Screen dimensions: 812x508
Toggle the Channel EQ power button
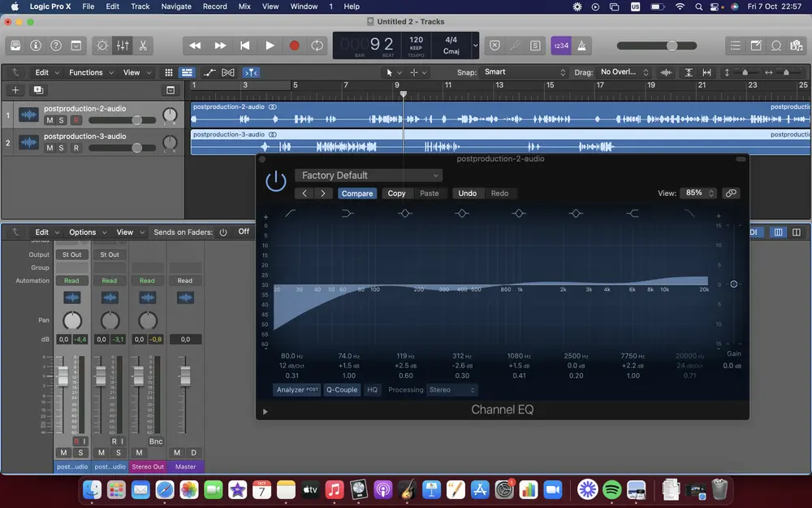point(276,181)
